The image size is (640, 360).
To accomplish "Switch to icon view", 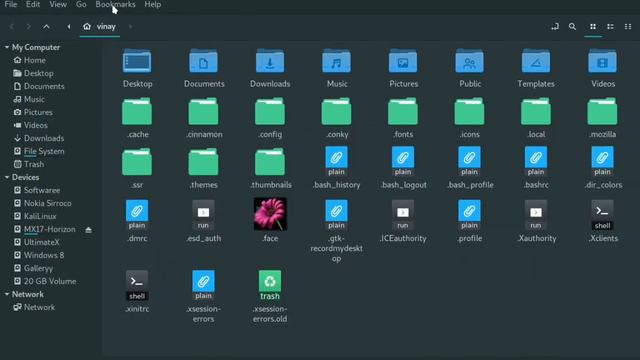I will click(593, 27).
